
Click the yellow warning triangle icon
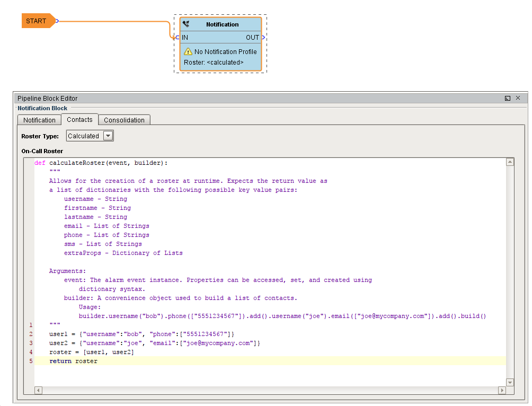point(188,51)
